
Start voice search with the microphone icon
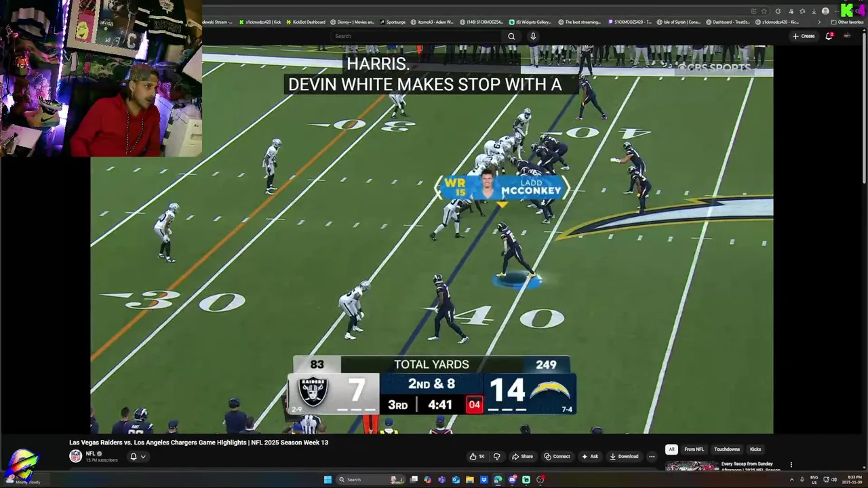pos(533,37)
